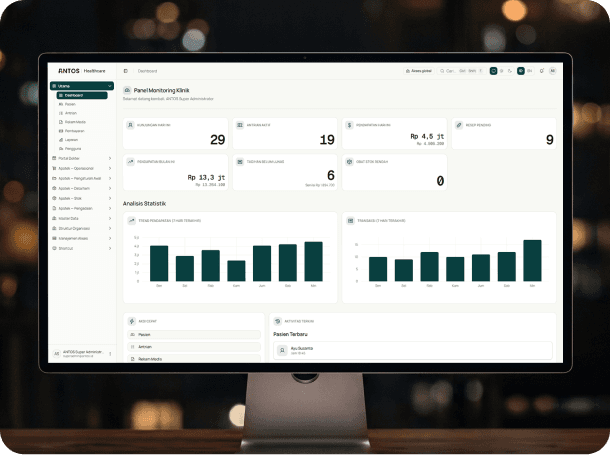Select Dashboard in the sidebar
This screenshot has height=455, width=610.
(82, 95)
